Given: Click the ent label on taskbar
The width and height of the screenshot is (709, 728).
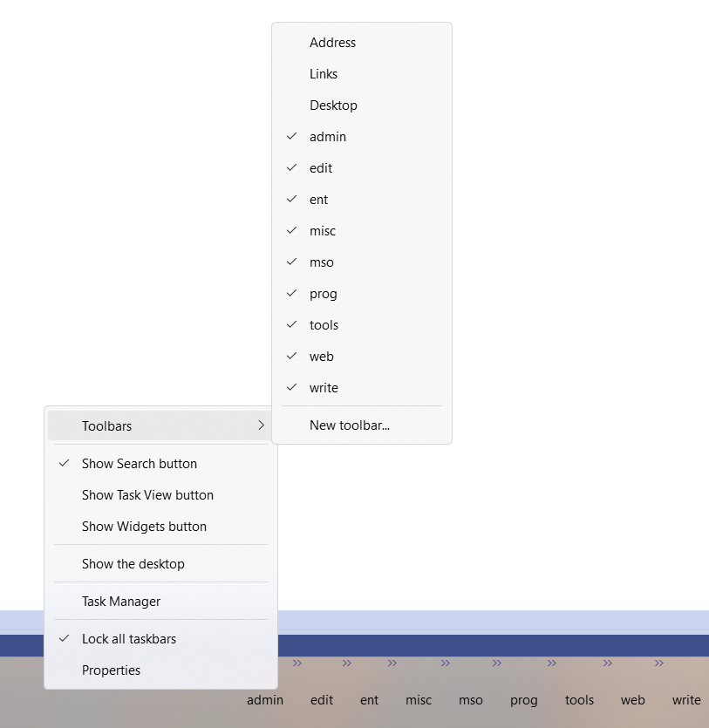Looking at the screenshot, I should coord(369,700).
